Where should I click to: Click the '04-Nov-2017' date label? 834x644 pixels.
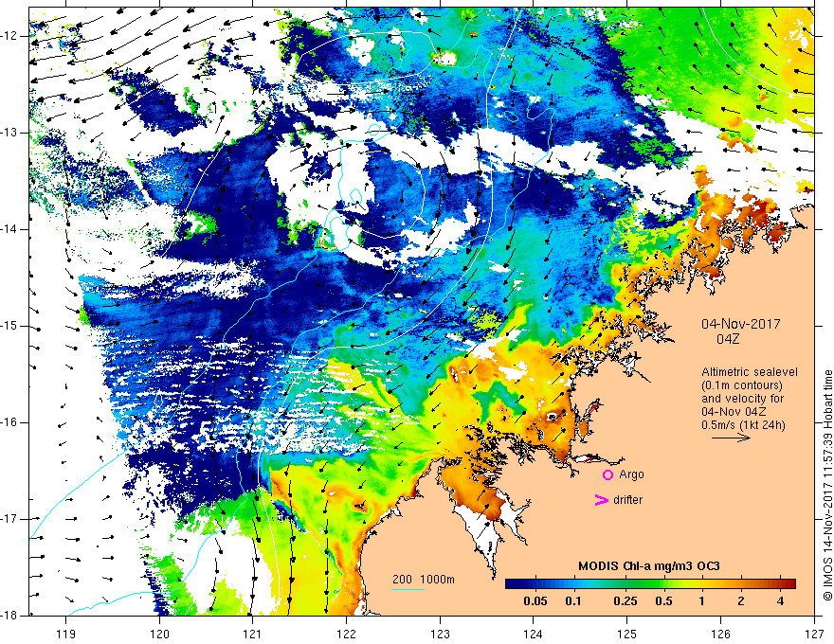(741, 324)
